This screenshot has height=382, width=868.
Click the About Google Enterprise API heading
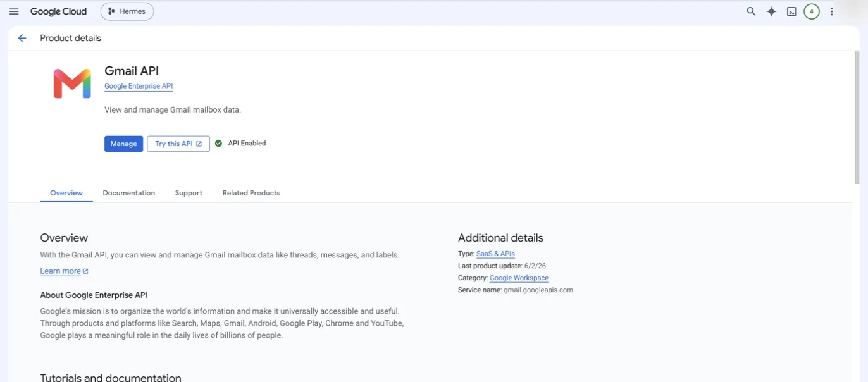[94, 295]
